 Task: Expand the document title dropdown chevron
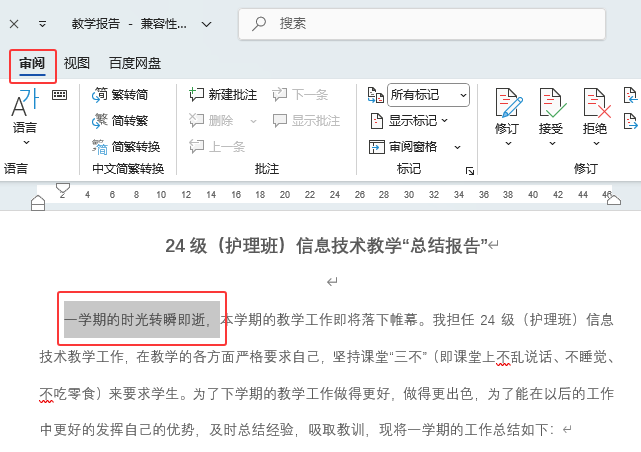point(206,25)
